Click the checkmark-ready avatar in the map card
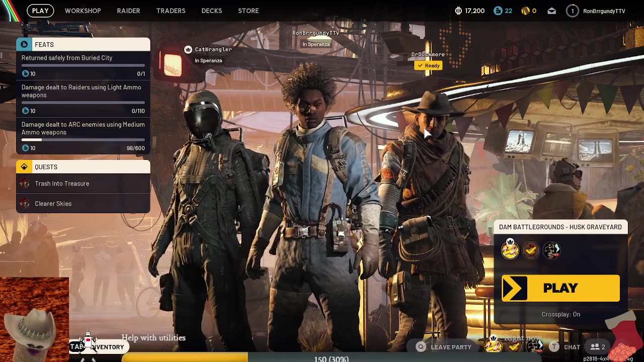 [530, 250]
